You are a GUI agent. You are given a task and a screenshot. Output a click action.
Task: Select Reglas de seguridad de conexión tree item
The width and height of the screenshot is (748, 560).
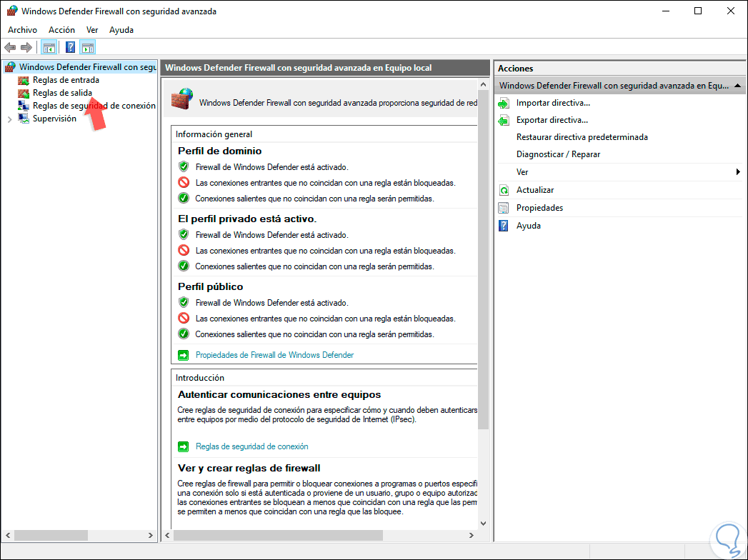pos(94,106)
